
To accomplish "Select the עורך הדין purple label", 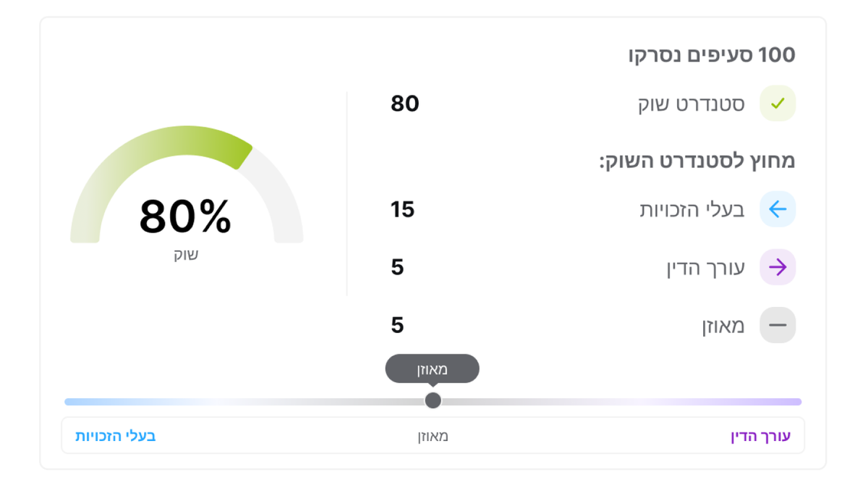I will tap(761, 436).
